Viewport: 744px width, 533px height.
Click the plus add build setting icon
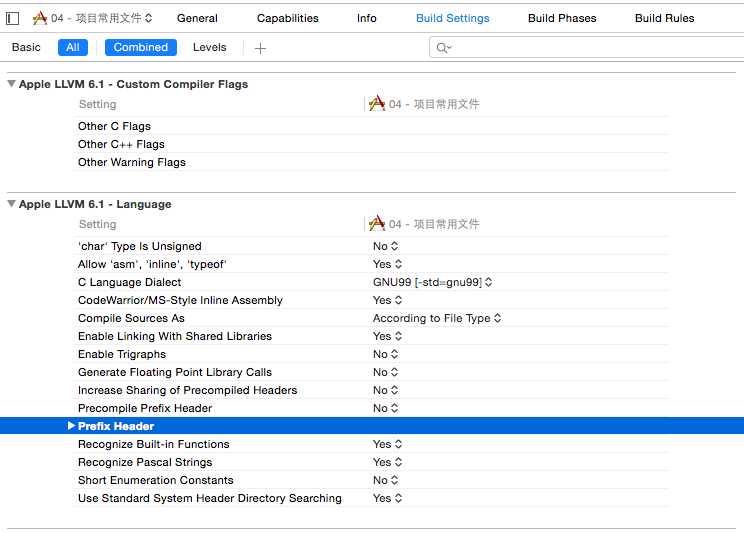click(260, 48)
